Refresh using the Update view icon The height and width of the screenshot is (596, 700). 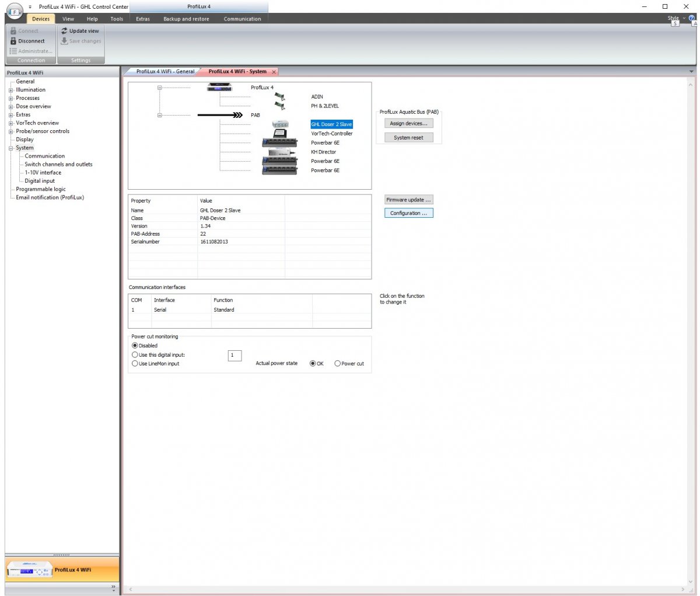(x=64, y=31)
